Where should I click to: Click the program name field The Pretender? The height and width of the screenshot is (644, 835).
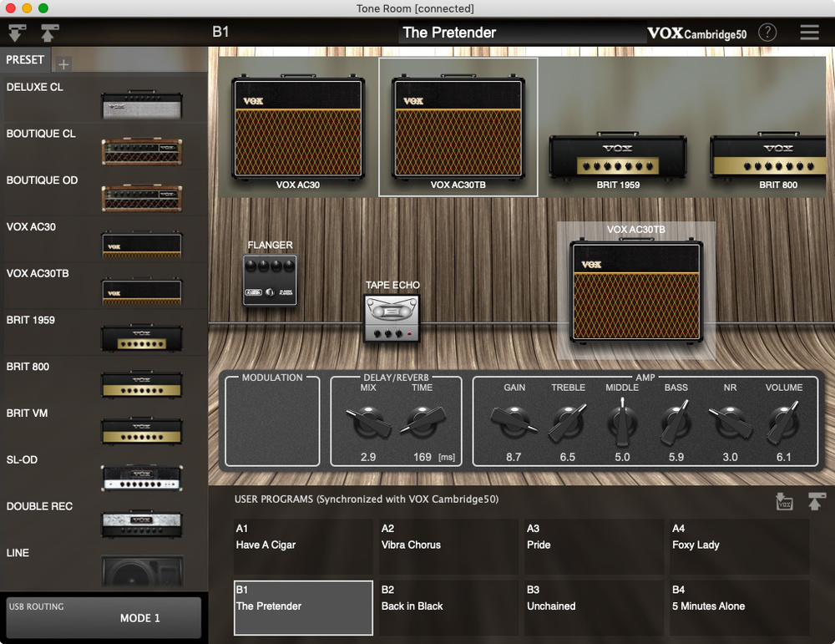point(522,33)
